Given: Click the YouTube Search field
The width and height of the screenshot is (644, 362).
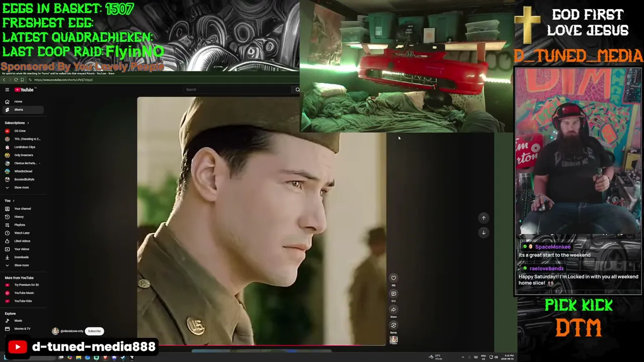Looking at the screenshot, I should point(238,89).
